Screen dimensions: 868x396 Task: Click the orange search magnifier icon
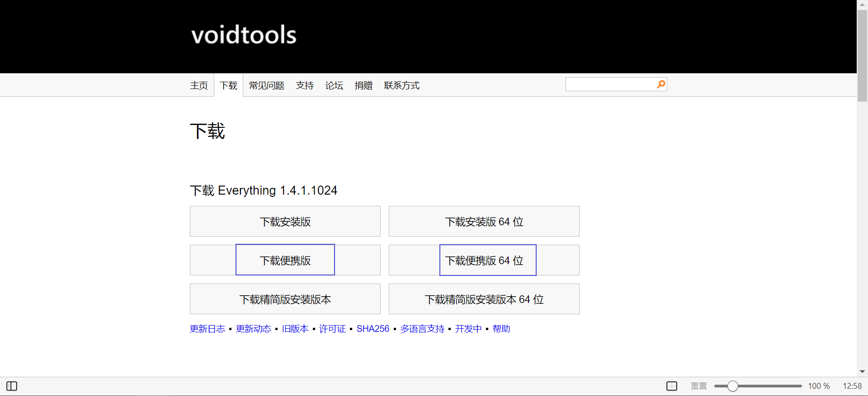click(661, 84)
